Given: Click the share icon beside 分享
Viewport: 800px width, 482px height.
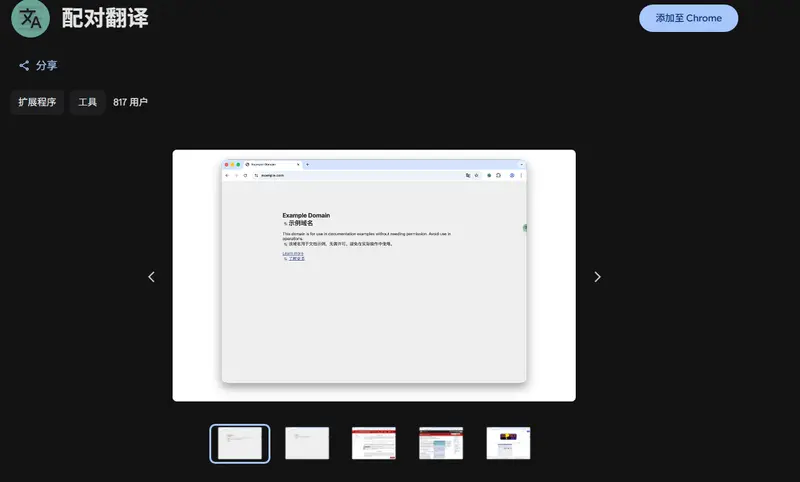Looking at the screenshot, I should coord(24,65).
